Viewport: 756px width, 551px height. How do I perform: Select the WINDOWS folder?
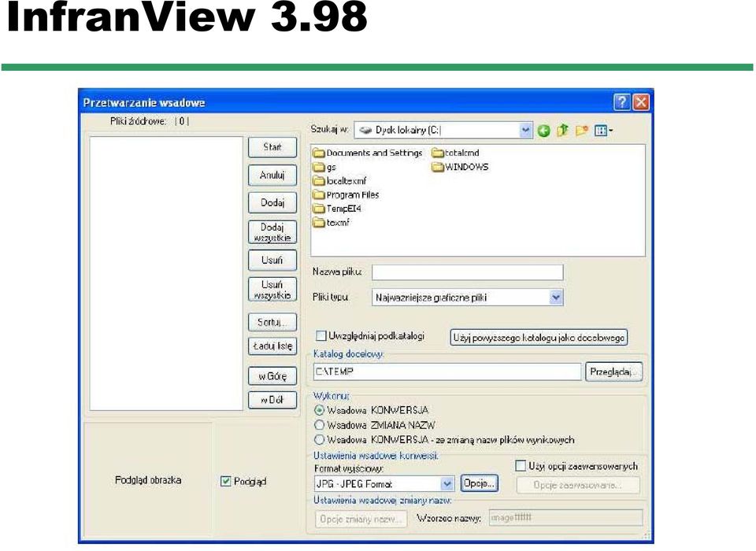pyautogui.click(x=460, y=167)
